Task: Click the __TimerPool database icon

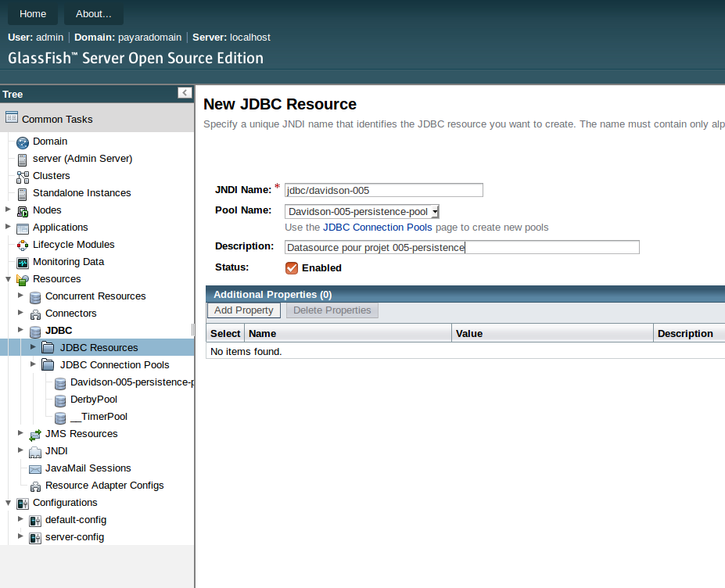Action: click(60, 418)
